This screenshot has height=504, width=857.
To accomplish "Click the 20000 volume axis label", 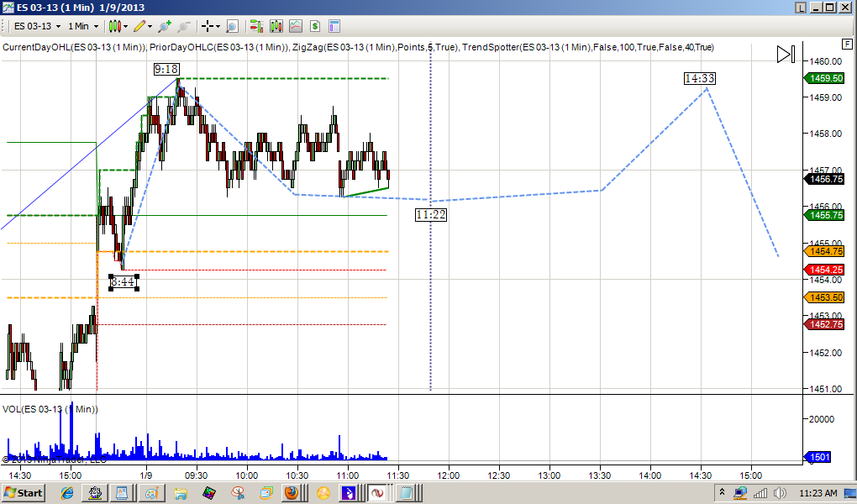I will point(822,419).
